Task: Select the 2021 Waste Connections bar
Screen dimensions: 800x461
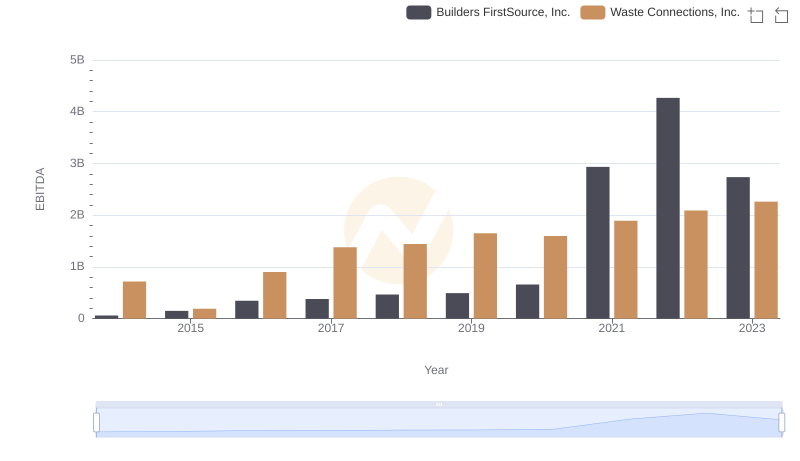Action: point(626,270)
